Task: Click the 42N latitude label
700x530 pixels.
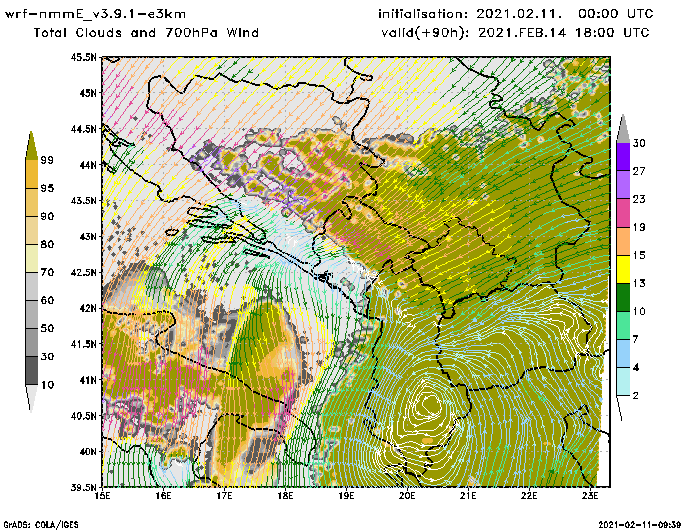Action: [88, 308]
